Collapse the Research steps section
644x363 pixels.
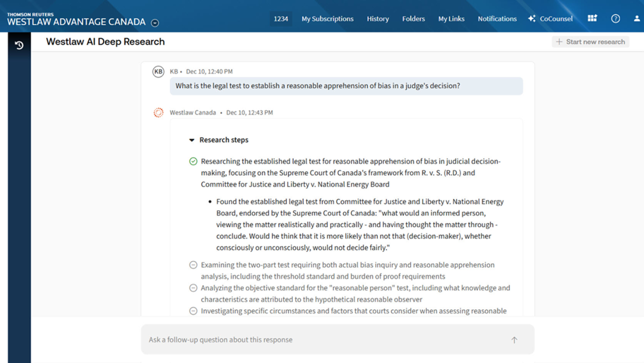coord(192,140)
